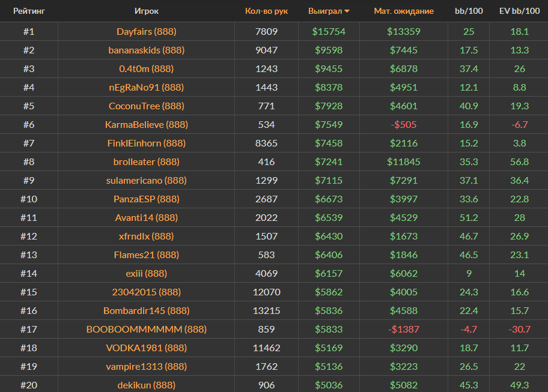This screenshot has height=392, width=548.
Task: Open player Dayfairs (888) profile
Action: (146, 31)
